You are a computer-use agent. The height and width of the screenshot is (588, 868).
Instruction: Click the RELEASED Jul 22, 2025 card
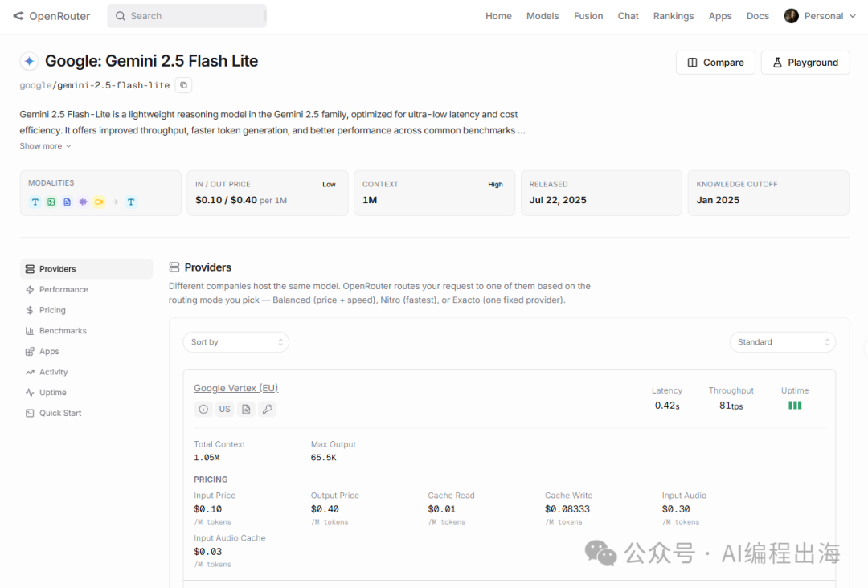coord(601,193)
